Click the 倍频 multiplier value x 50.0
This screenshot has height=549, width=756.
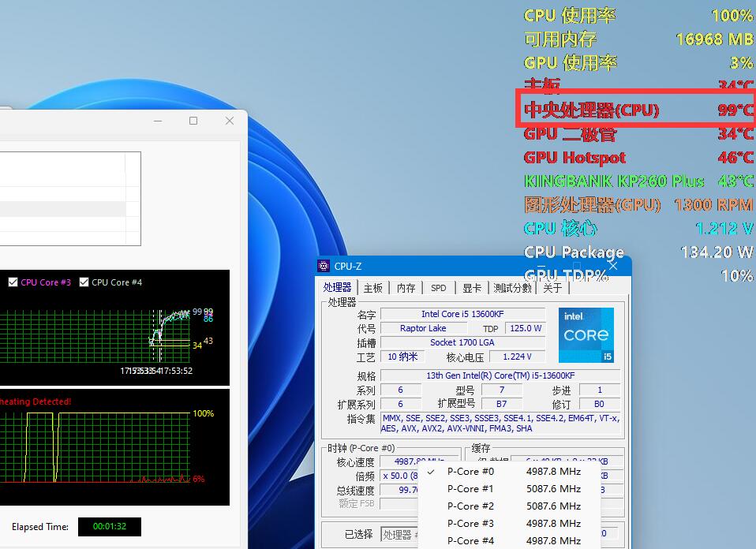tap(399, 476)
